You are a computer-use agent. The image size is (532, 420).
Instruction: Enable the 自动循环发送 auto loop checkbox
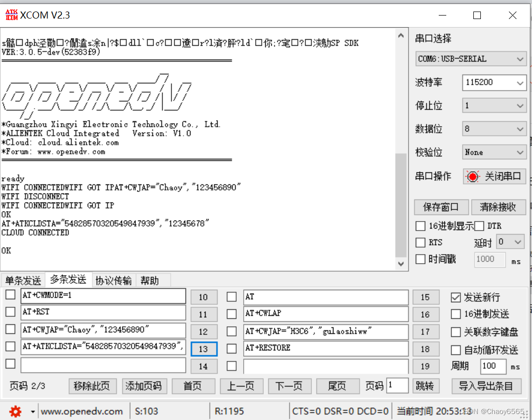(456, 350)
